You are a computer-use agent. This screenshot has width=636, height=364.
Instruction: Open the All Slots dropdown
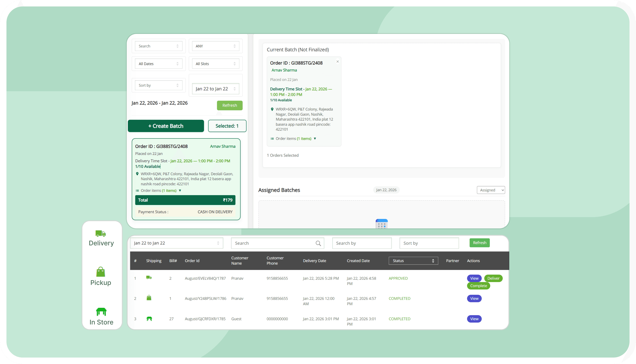[215, 64]
